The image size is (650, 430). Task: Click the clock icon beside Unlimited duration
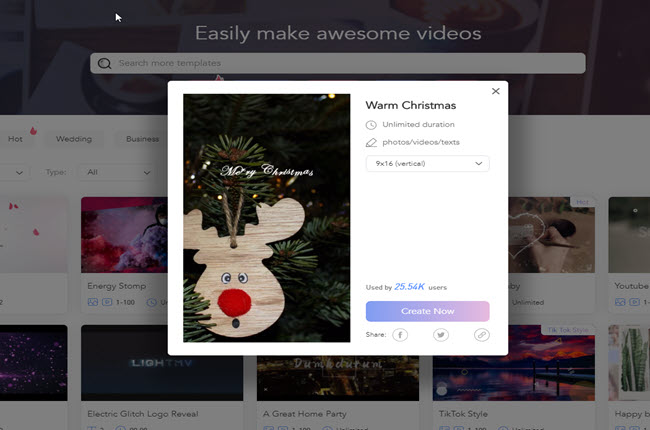point(371,125)
